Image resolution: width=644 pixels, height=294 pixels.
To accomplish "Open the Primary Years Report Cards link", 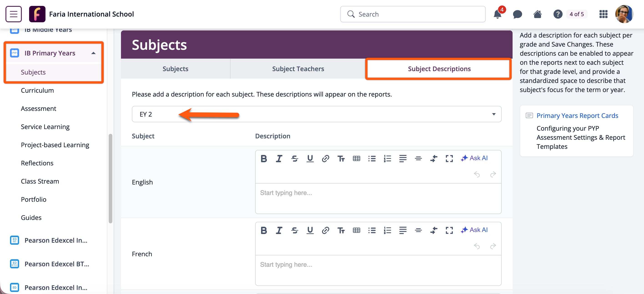I will click(577, 115).
